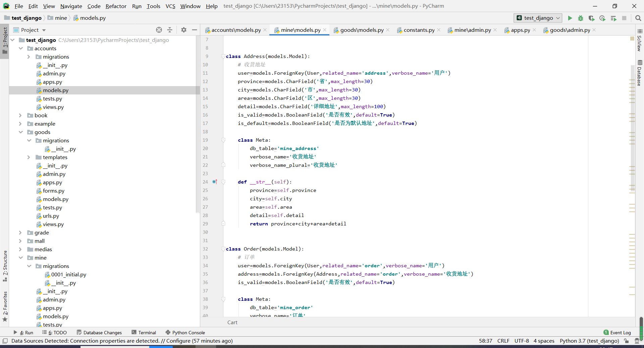This screenshot has height=348, width=644.
Task: Click the read-only lock icon in status bar
Action: (x=626, y=341)
